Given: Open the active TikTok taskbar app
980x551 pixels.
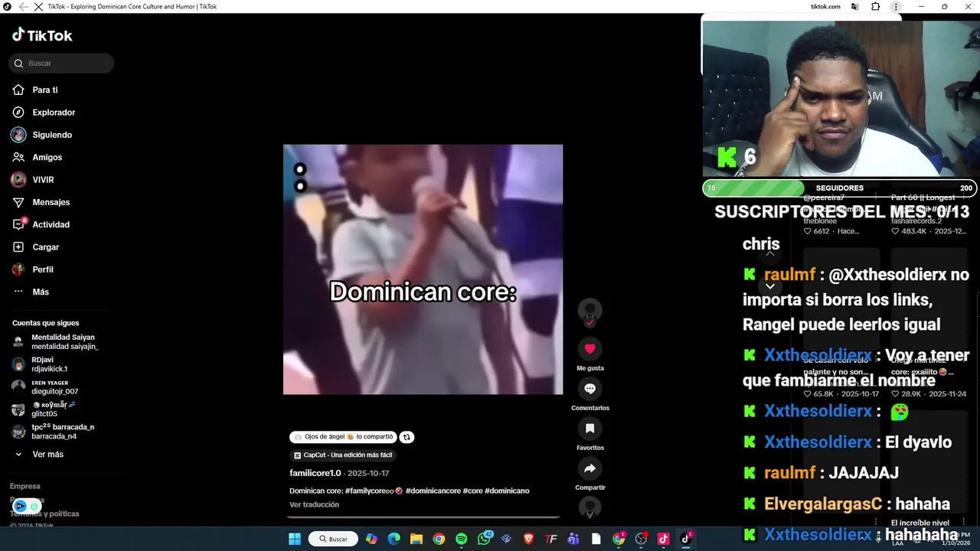Looking at the screenshot, I should (x=686, y=539).
